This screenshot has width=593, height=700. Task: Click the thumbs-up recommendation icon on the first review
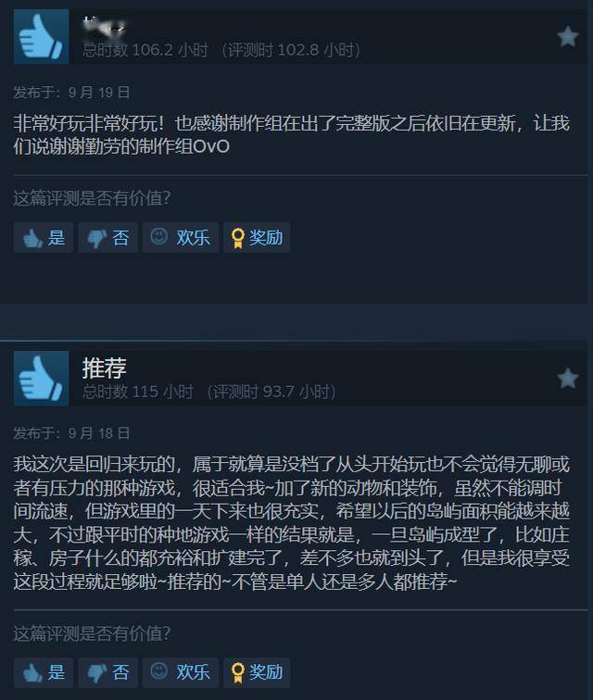[x=41, y=37]
